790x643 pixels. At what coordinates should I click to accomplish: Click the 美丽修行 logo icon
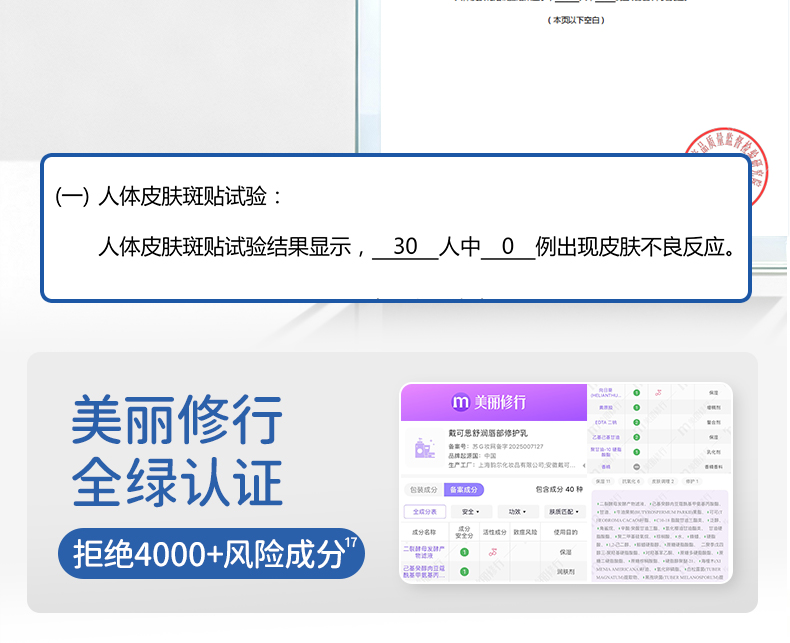click(x=460, y=402)
